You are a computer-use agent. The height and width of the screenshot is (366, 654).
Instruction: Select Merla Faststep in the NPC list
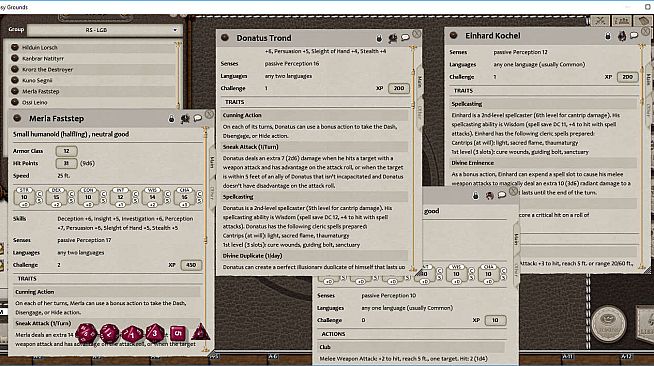[92, 91]
